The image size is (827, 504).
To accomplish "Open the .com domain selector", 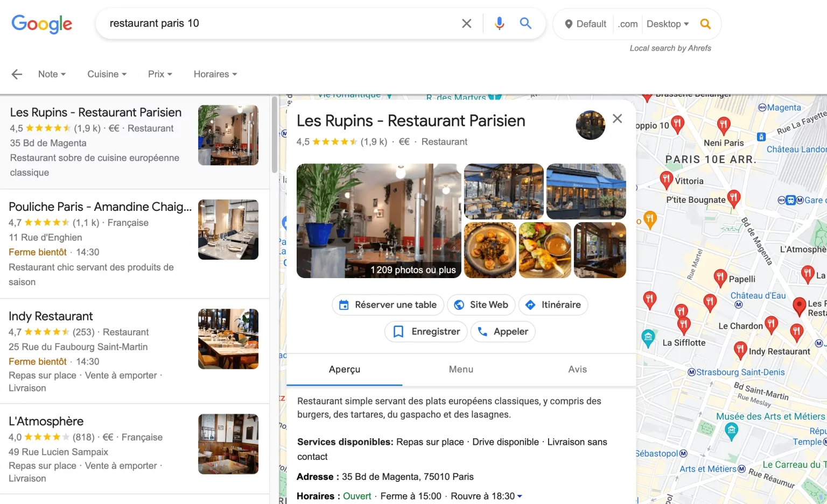I will 628,24.
